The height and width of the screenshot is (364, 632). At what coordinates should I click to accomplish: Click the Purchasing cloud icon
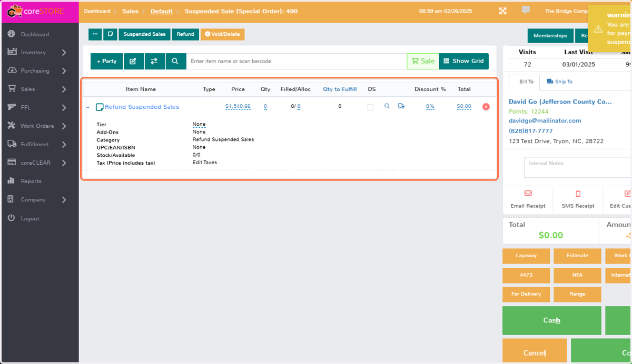pos(11,70)
